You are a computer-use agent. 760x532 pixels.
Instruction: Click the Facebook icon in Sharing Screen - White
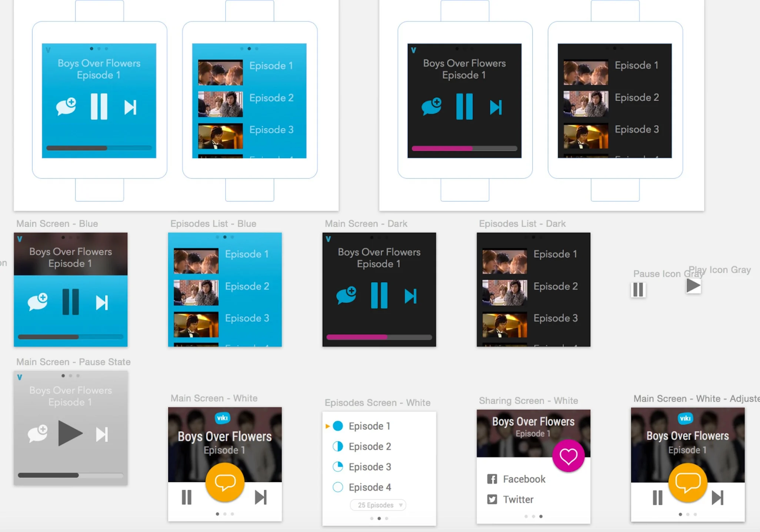(492, 479)
